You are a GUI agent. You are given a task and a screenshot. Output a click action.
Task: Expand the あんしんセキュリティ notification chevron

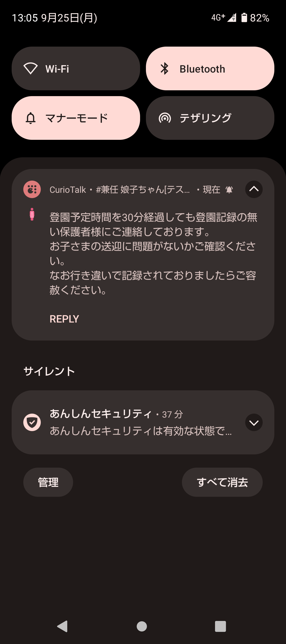coord(254,422)
